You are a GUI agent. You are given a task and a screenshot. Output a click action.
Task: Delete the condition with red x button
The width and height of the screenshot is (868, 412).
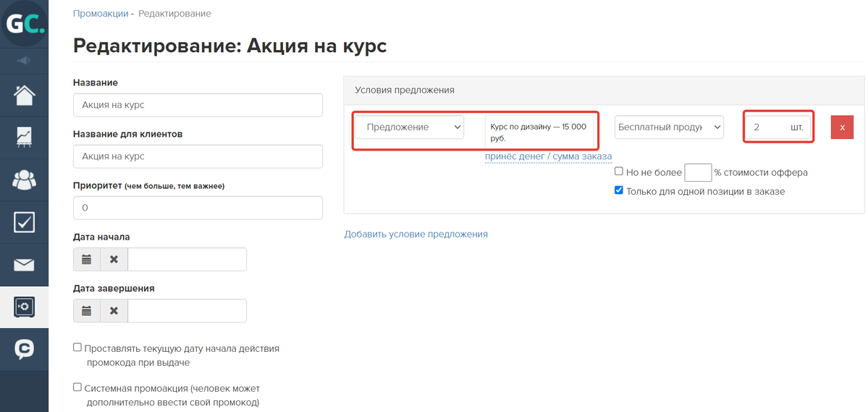pyautogui.click(x=842, y=127)
